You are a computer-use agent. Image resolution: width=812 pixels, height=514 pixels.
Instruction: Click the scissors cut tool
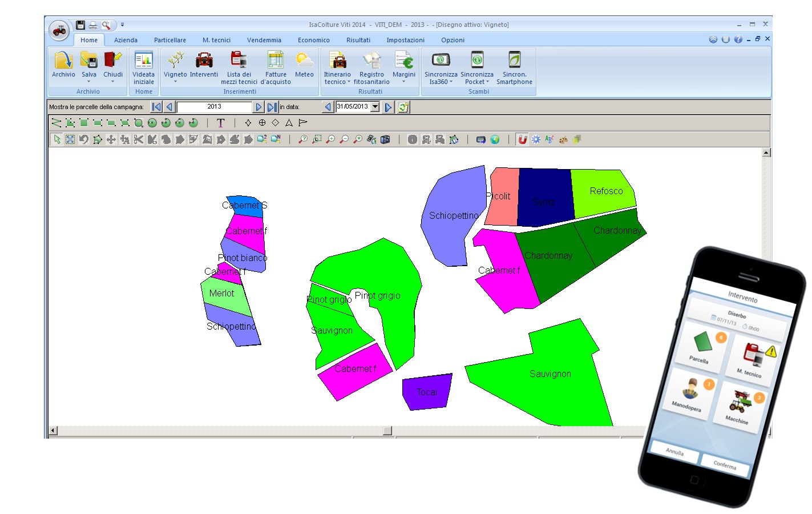(x=139, y=139)
